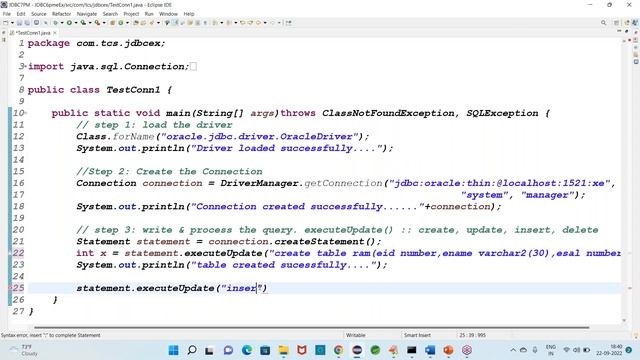Click the Save All toolbar icon

[27, 23]
